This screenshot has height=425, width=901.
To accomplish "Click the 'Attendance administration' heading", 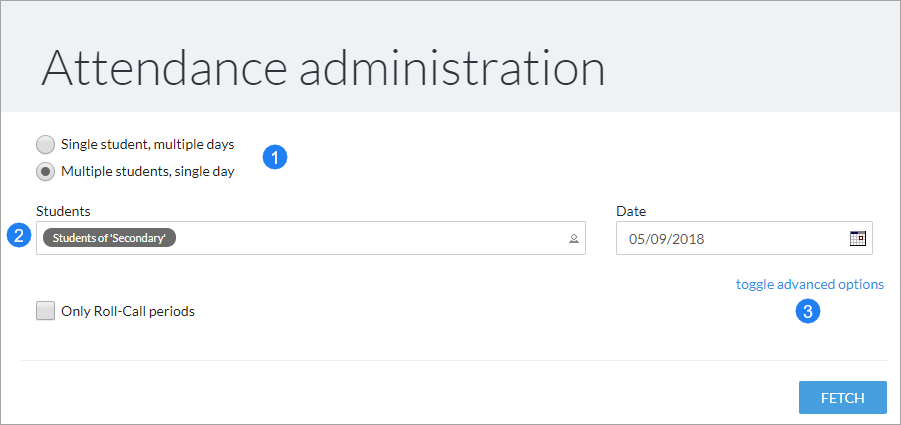I will point(323,68).
